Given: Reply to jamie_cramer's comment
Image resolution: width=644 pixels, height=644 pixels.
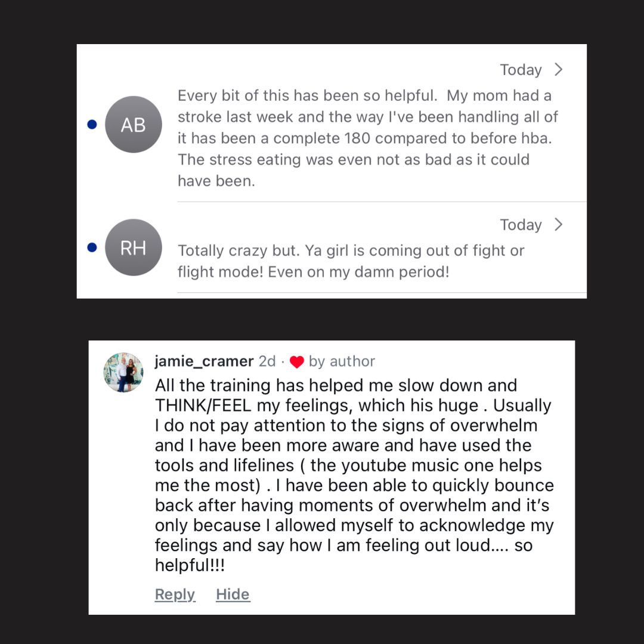Looking at the screenshot, I should click(x=175, y=595).
